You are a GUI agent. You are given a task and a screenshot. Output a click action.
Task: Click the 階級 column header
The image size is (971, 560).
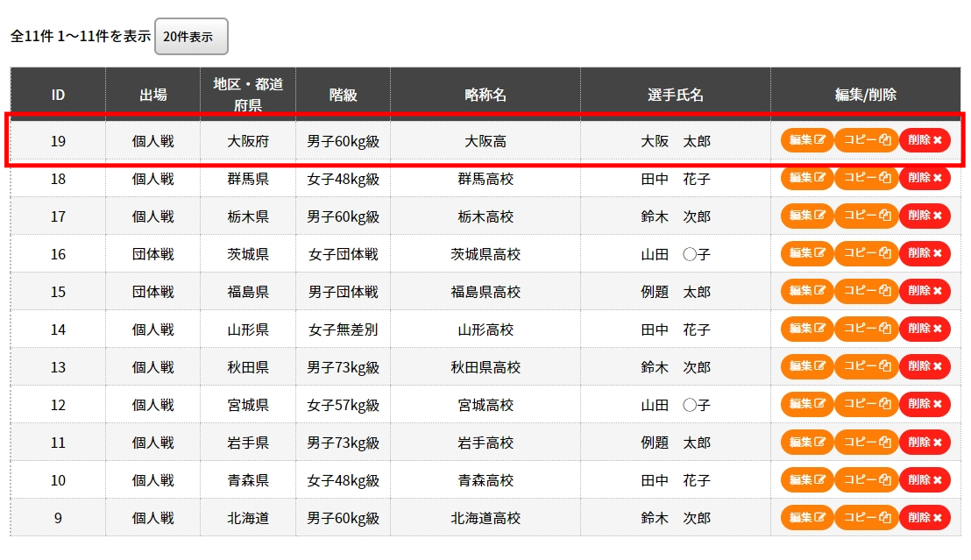[343, 95]
